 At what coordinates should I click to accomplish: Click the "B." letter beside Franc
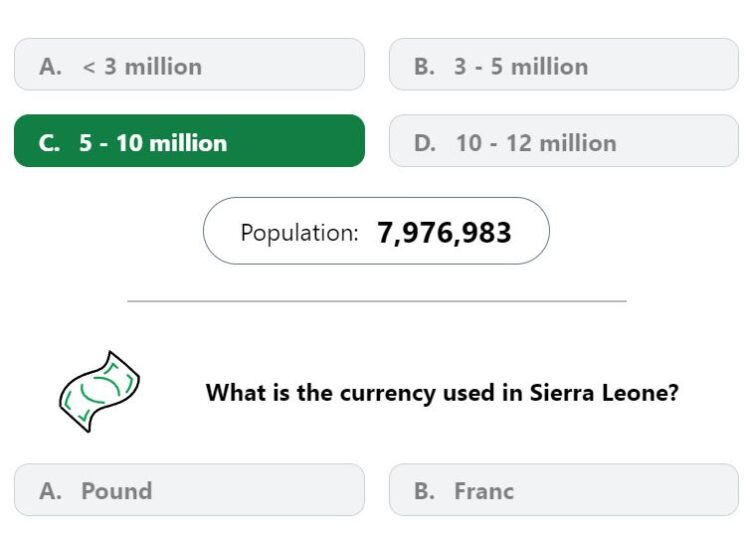[424, 491]
